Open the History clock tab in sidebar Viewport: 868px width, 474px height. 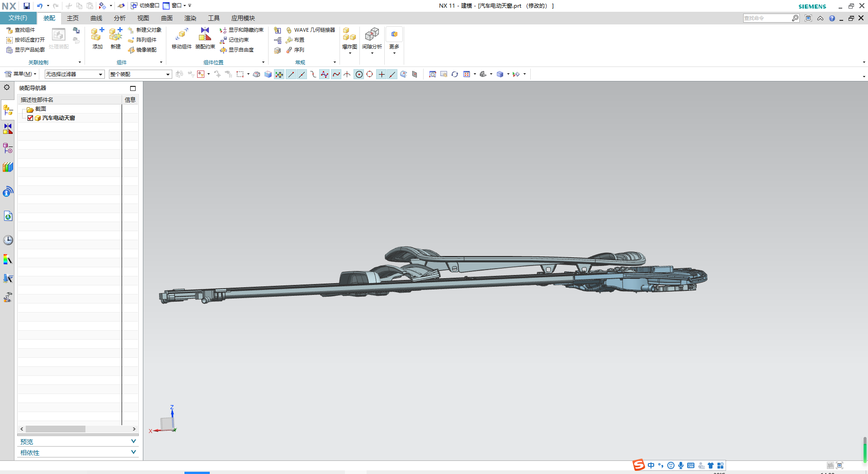pos(8,240)
